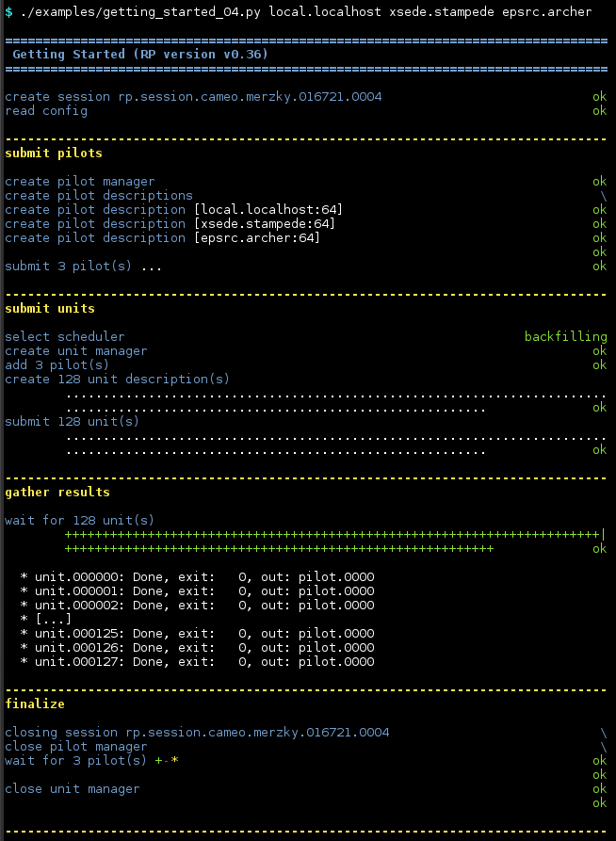
Task: Click '[xsede.stampede:64]' pilot description
Action: coord(265,223)
